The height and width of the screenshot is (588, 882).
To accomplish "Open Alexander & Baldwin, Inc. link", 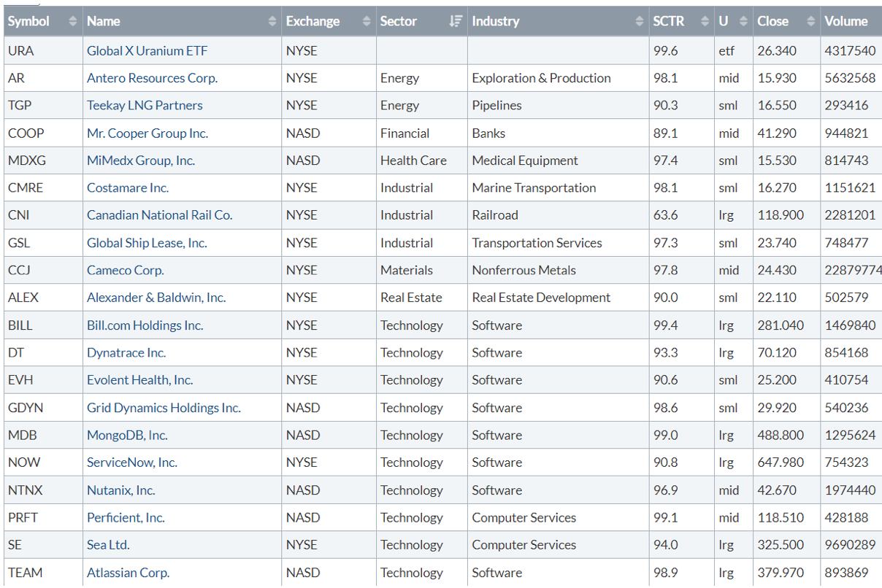I will click(x=156, y=298).
